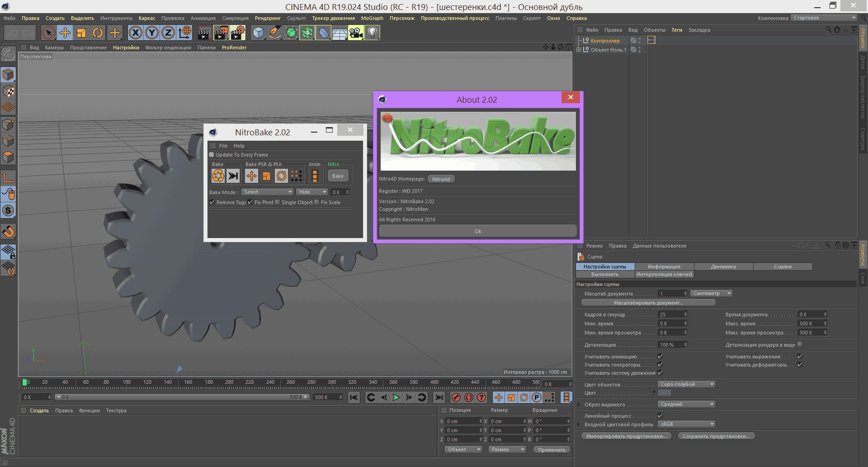Screen dimensions: 868x467
Task: Switch to Информация tab
Action: click(664, 267)
